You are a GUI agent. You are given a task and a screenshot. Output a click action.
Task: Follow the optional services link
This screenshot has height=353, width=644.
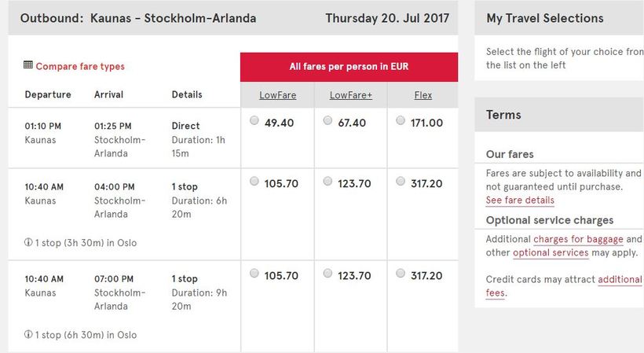click(x=551, y=252)
